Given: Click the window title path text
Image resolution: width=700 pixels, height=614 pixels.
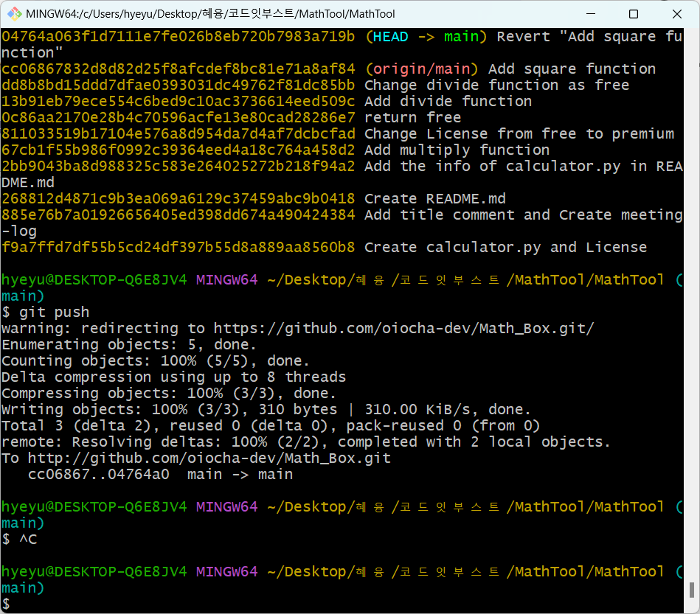Looking at the screenshot, I should (x=210, y=14).
